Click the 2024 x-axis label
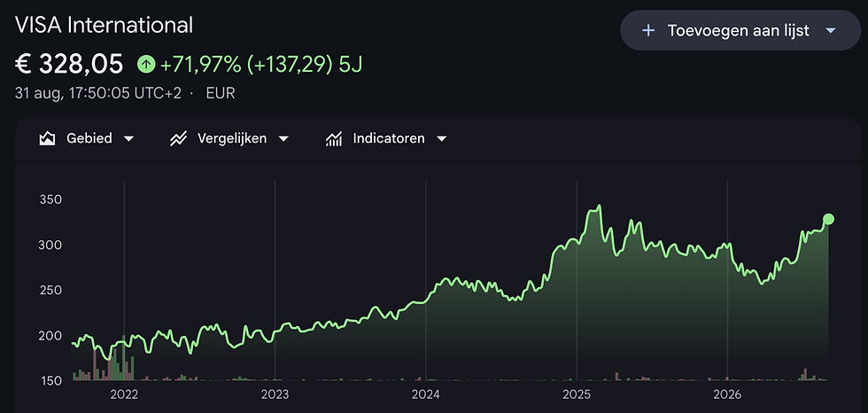 tap(425, 394)
